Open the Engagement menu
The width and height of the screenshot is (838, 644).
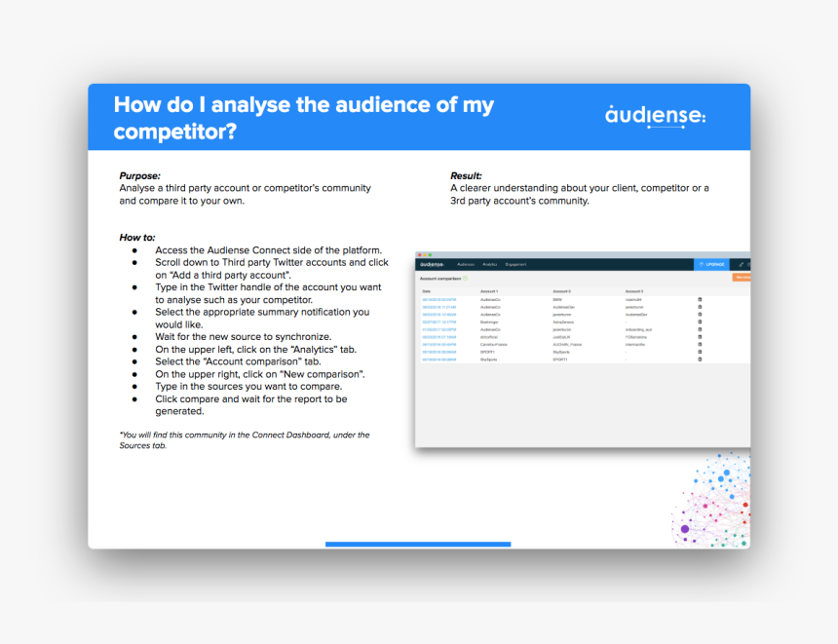point(515,265)
